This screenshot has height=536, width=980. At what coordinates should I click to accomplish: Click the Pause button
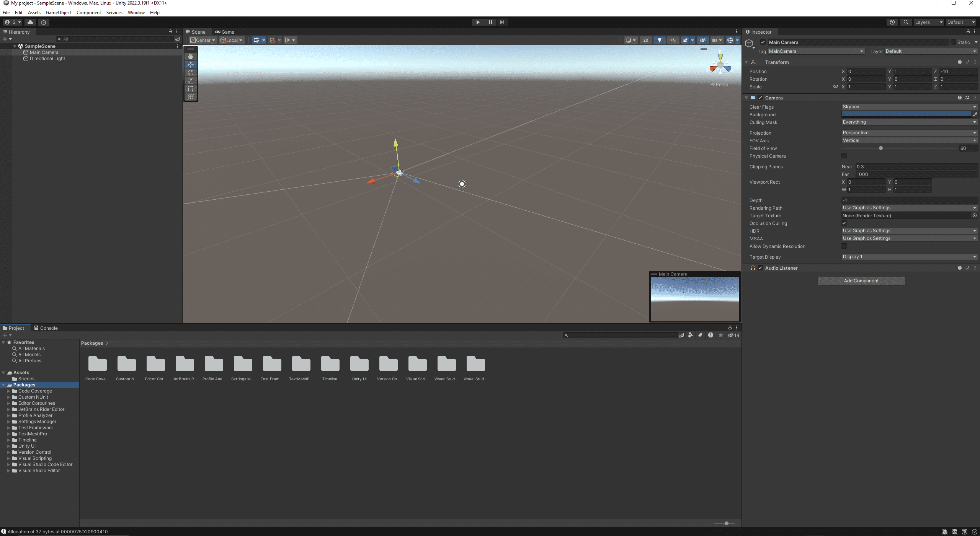click(490, 22)
